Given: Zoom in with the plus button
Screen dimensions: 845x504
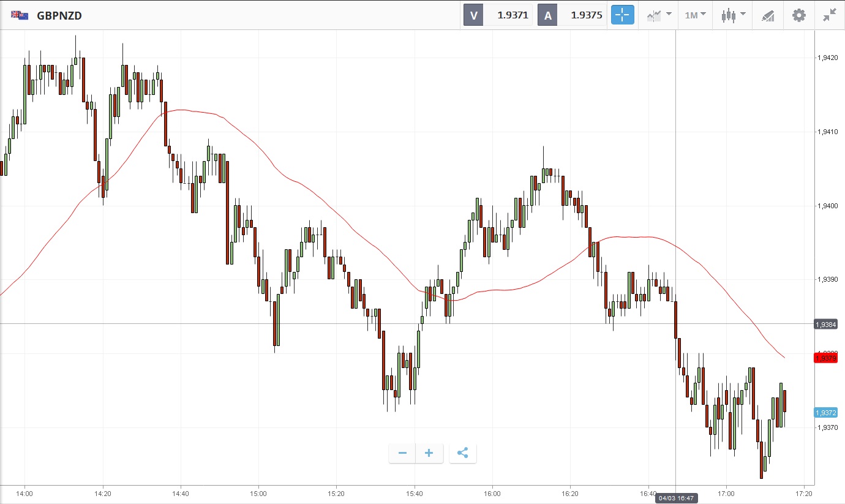Looking at the screenshot, I should [x=429, y=453].
